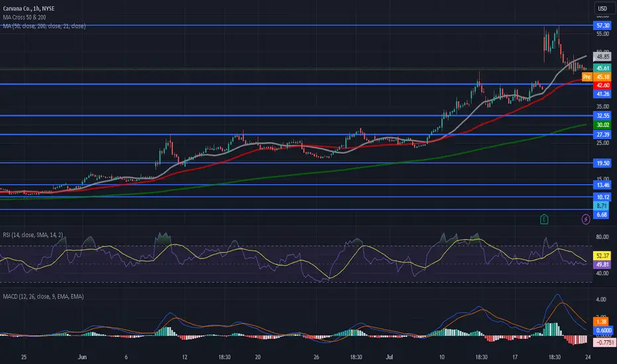Click the RSI 49.81 purple value label

(602, 265)
